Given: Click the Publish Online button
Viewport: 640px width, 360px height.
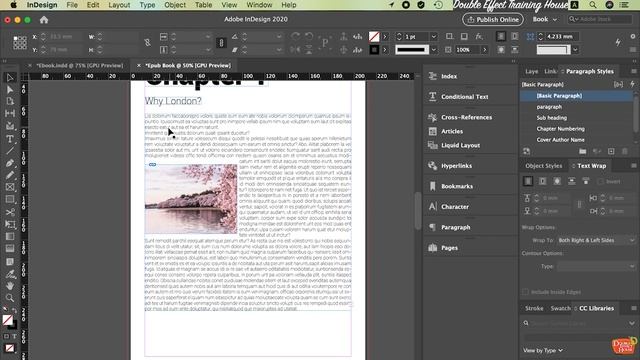Looking at the screenshot, I should (493, 19).
